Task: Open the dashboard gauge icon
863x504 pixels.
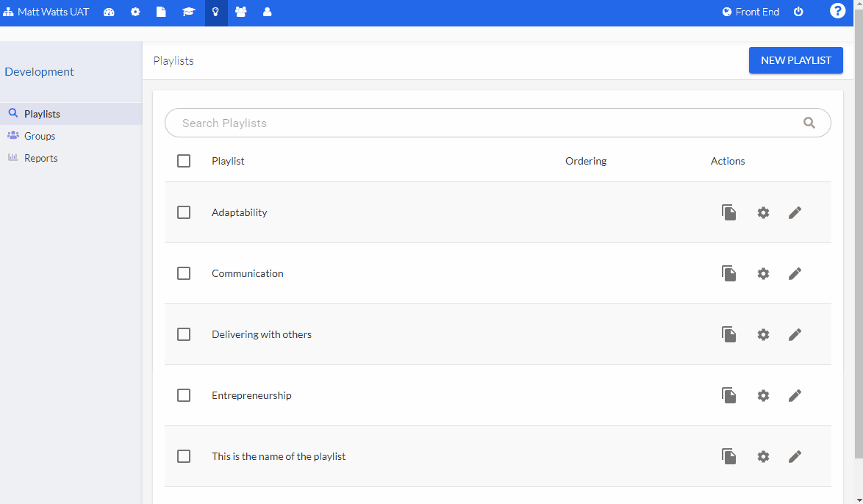Action: pyautogui.click(x=109, y=12)
